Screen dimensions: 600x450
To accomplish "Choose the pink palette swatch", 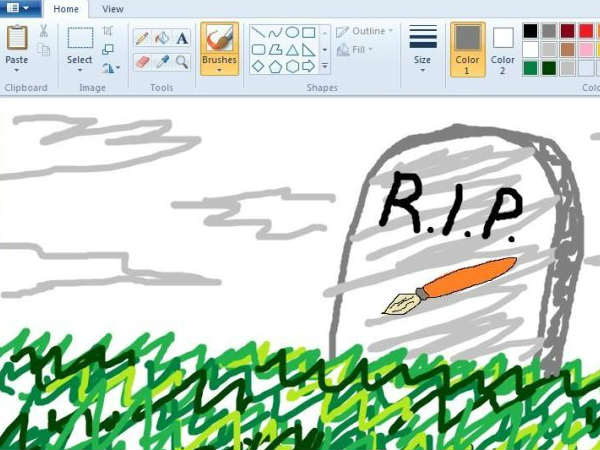I will 586,50.
